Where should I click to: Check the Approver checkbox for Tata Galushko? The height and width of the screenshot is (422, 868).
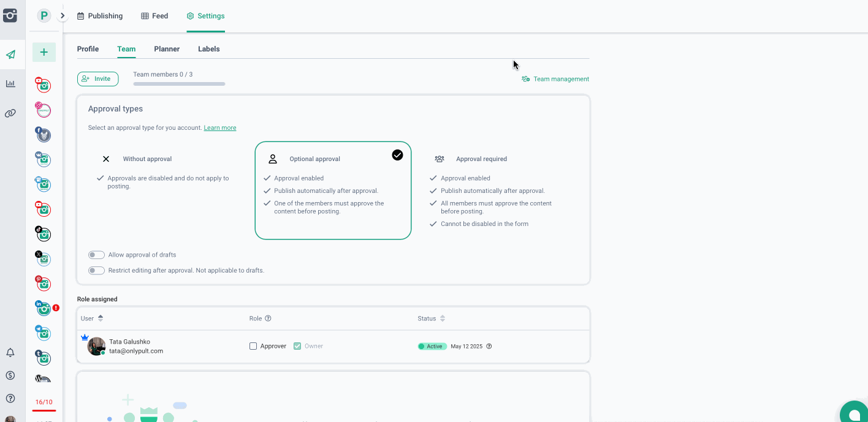pos(253,346)
